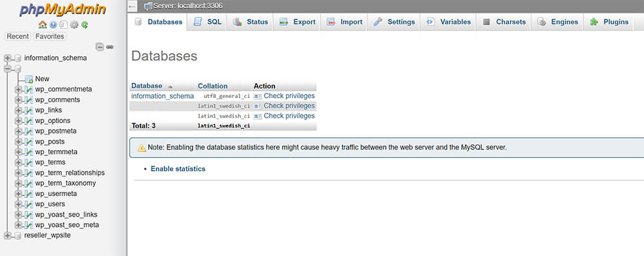The width and height of the screenshot is (644, 256).
Task: Expand the wp_options table node
Action: click(x=18, y=121)
